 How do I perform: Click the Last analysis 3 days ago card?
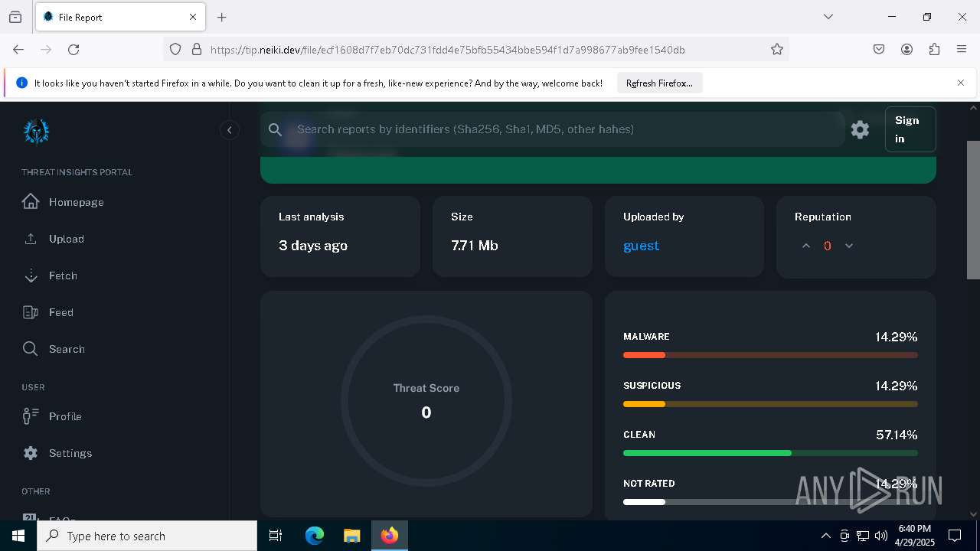[x=340, y=236]
